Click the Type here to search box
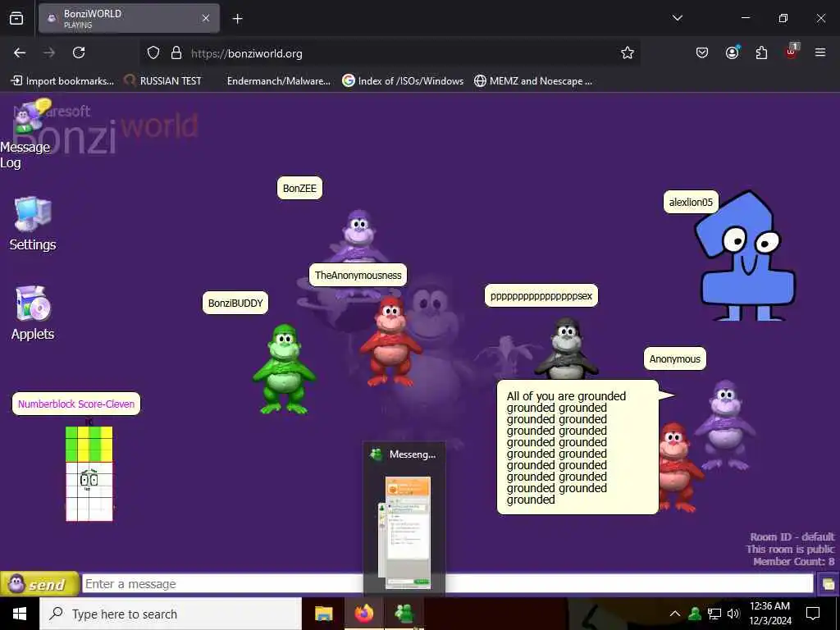The width and height of the screenshot is (840, 630). 171,614
